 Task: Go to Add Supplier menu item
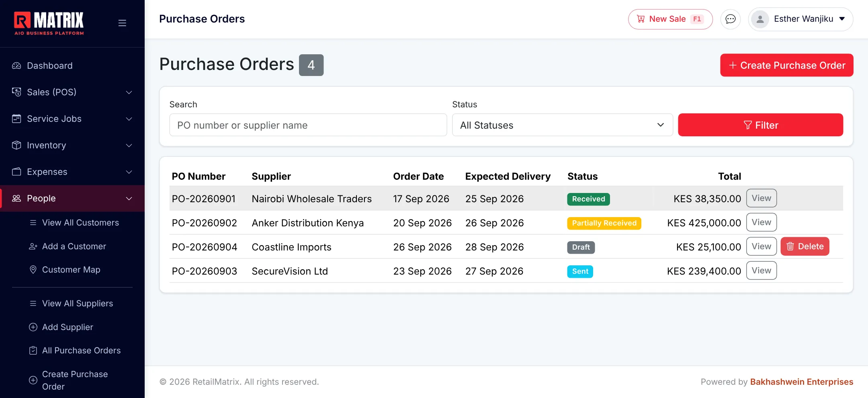coord(68,327)
